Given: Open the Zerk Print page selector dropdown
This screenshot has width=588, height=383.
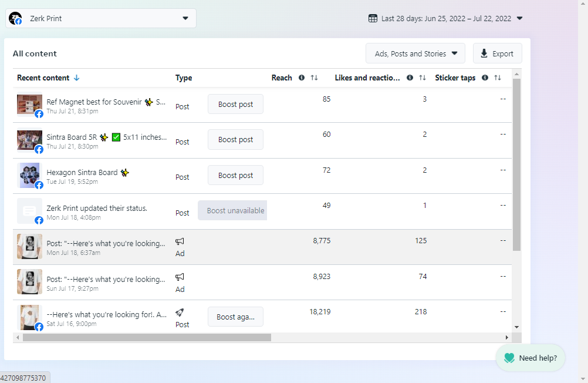Looking at the screenshot, I should 100,18.
